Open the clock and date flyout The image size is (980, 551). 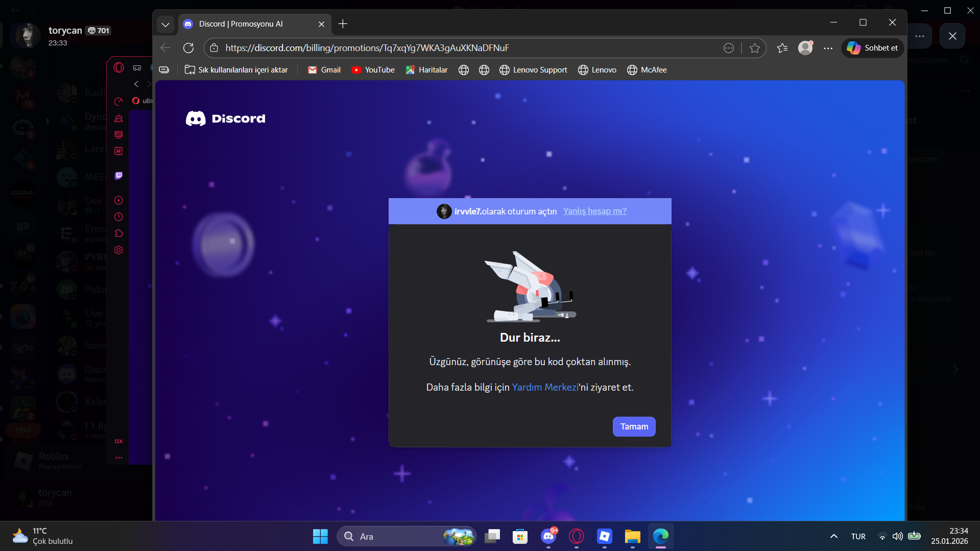point(949,536)
